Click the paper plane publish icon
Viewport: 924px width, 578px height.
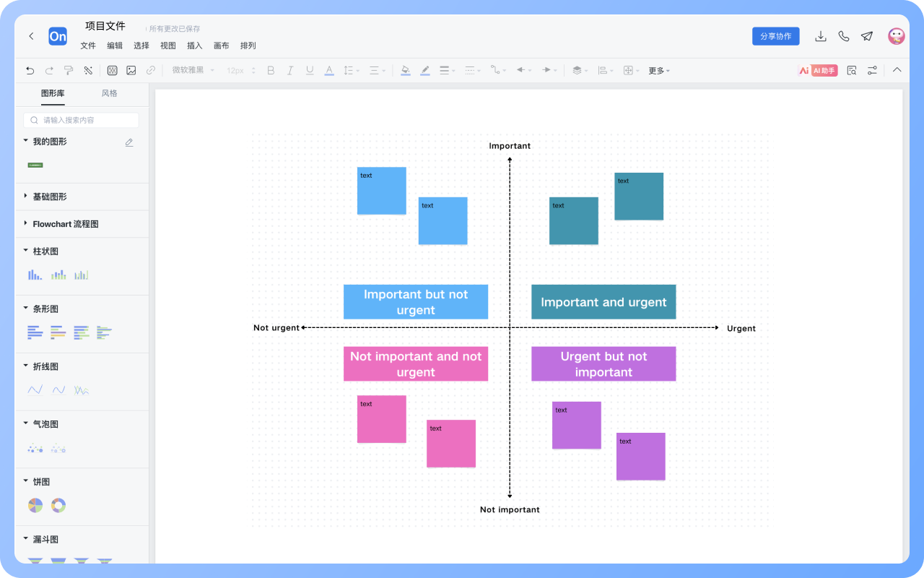pyautogui.click(x=867, y=36)
